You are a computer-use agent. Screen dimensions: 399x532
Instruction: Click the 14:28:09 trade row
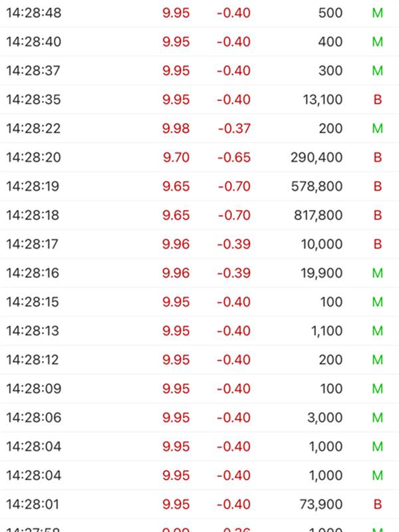(199, 388)
